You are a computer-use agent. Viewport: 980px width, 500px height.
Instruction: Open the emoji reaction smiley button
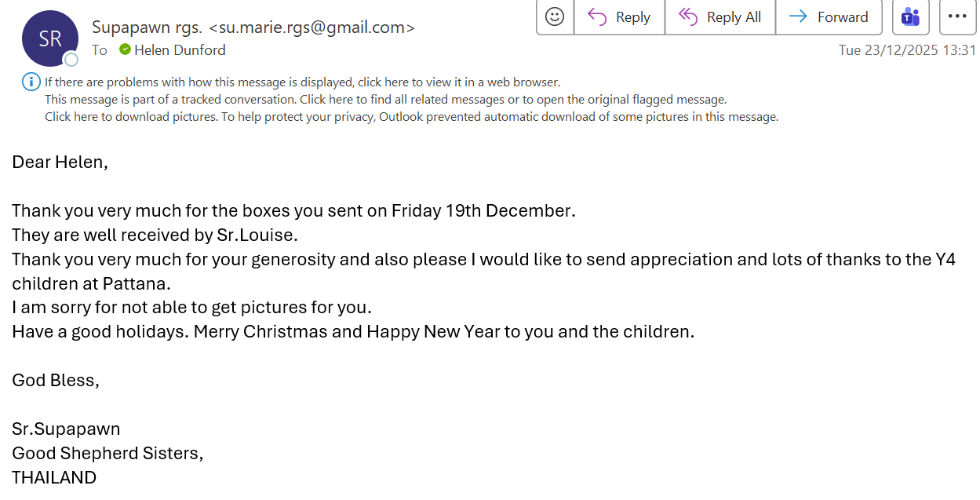(x=555, y=17)
